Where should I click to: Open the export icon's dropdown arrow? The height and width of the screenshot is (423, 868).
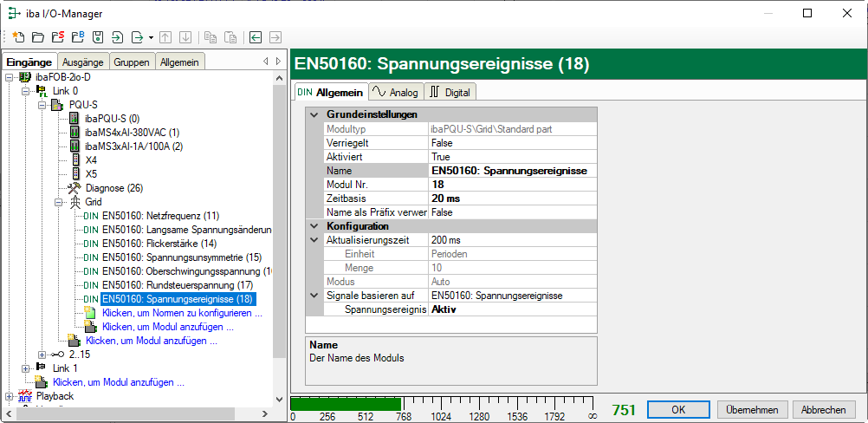(151, 37)
